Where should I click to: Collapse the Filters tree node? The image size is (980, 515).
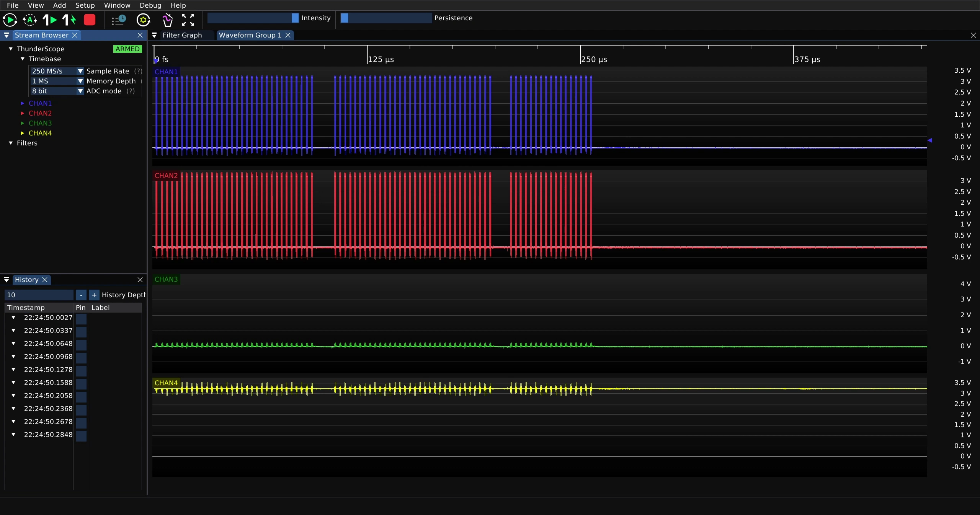pyautogui.click(x=11, y=143)
